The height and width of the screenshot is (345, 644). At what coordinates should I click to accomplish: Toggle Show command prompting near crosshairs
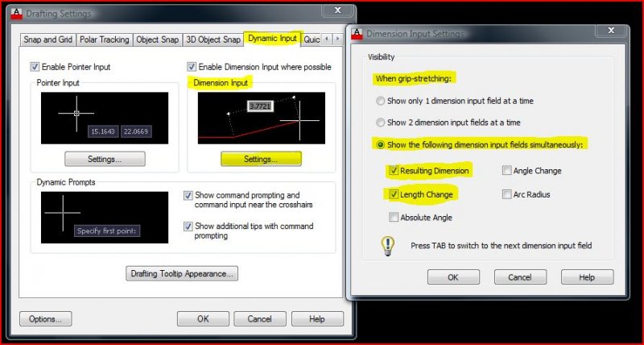click(x=188, y=195)
